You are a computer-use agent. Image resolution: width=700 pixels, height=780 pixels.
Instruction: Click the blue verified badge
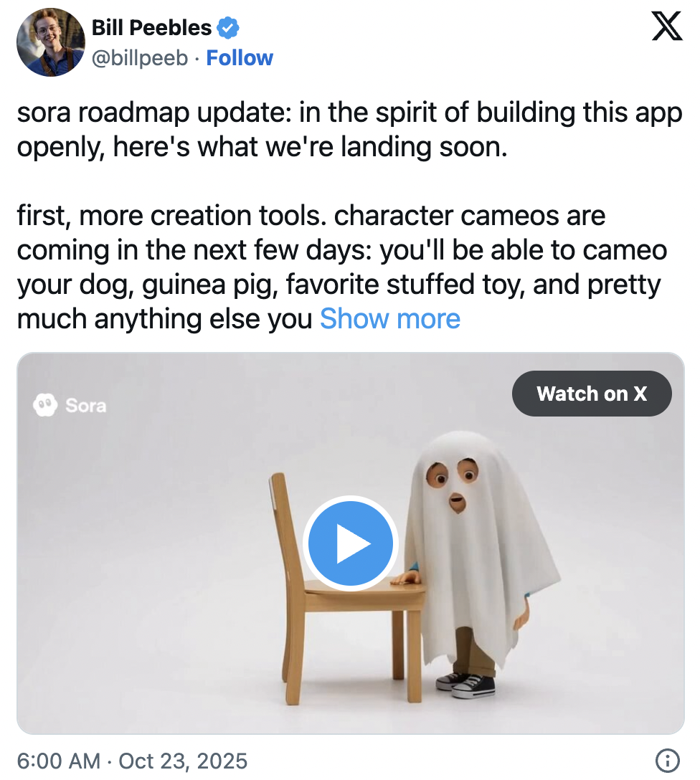point(228,28)
